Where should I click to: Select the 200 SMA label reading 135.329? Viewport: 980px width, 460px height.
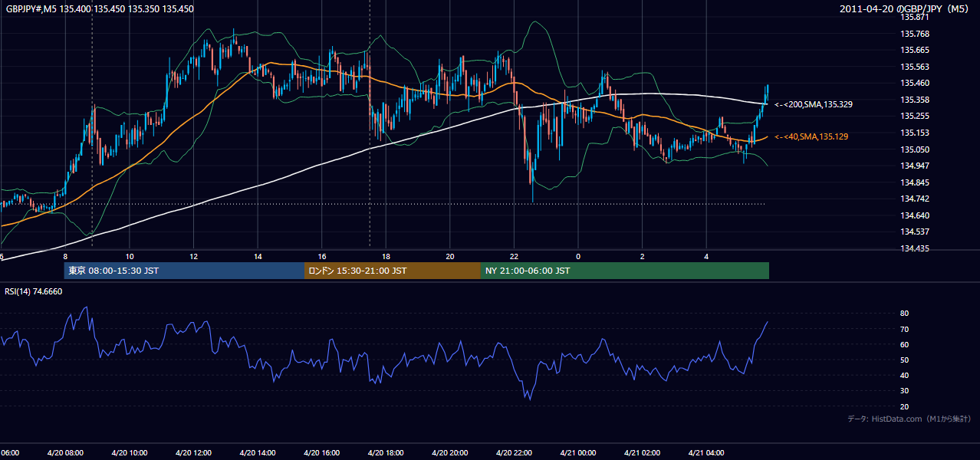(814, 103)
